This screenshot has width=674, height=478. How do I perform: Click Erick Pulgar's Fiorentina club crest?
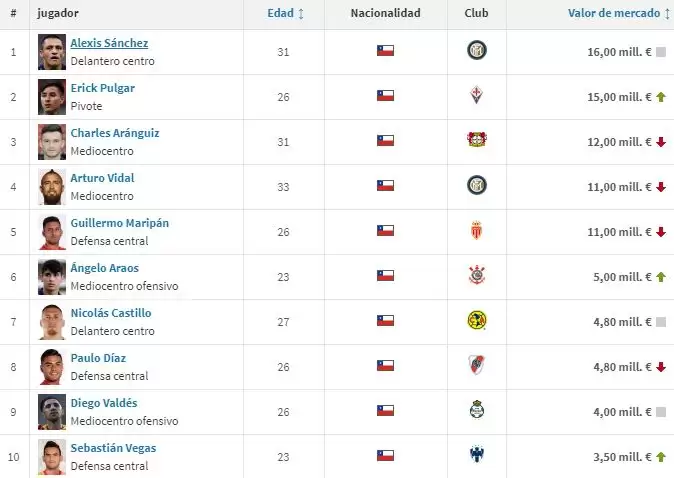tap(477, 95)
